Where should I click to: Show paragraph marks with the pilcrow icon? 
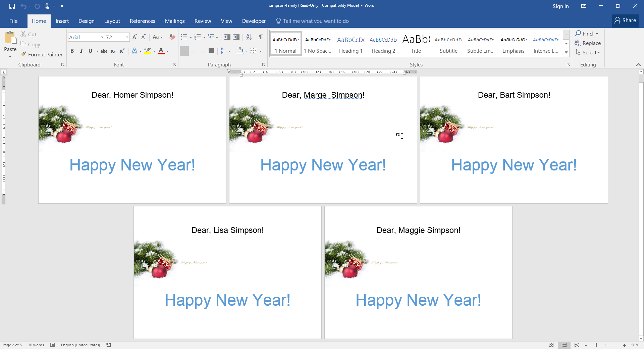click(261, 37)
